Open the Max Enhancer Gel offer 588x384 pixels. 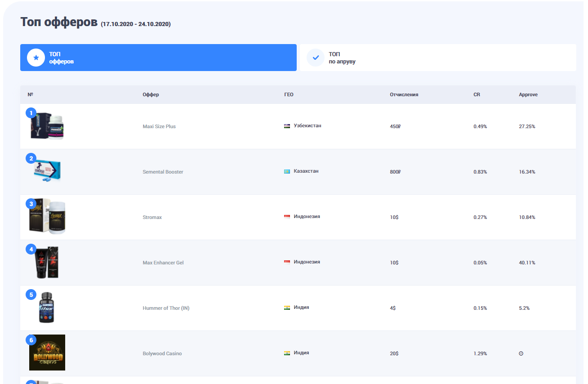(163, 263)
